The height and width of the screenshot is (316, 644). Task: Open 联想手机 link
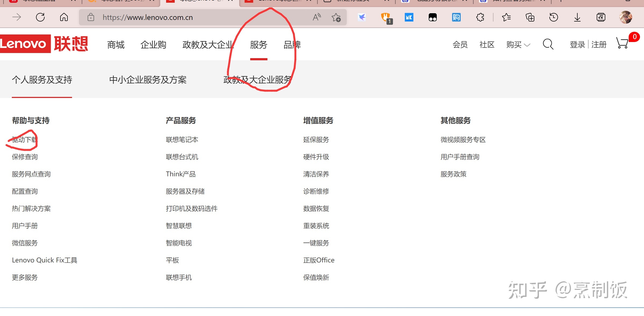coord(179,278)
